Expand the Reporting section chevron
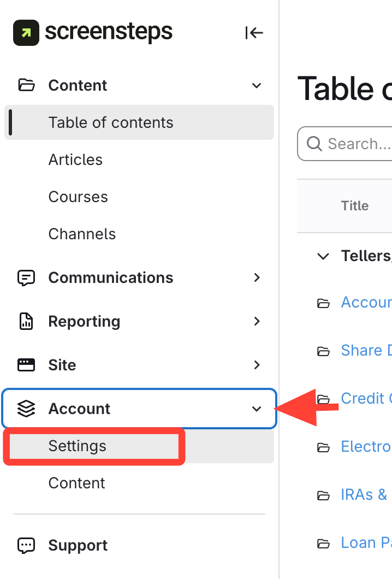 tap(257, 321)
